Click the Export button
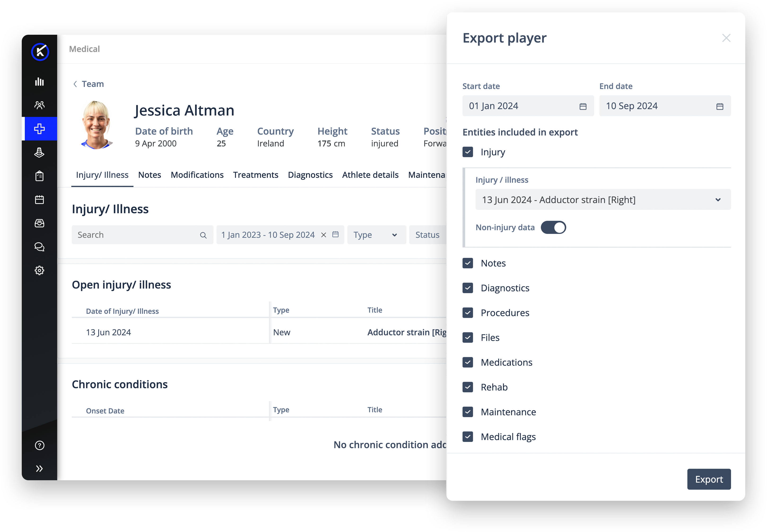The image size is (767, 532). click(x=709, y=479)
